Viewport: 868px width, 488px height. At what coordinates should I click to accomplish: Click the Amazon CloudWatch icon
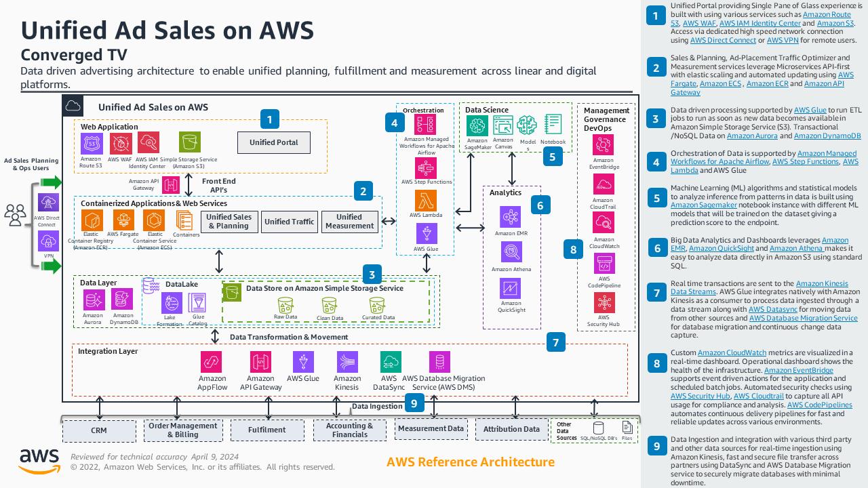pos(604,222)
